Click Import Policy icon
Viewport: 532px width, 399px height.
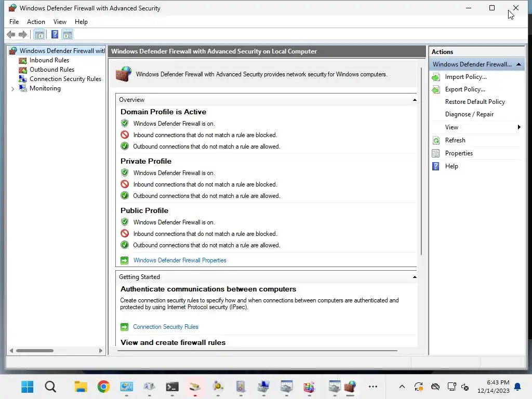[436, 77]
